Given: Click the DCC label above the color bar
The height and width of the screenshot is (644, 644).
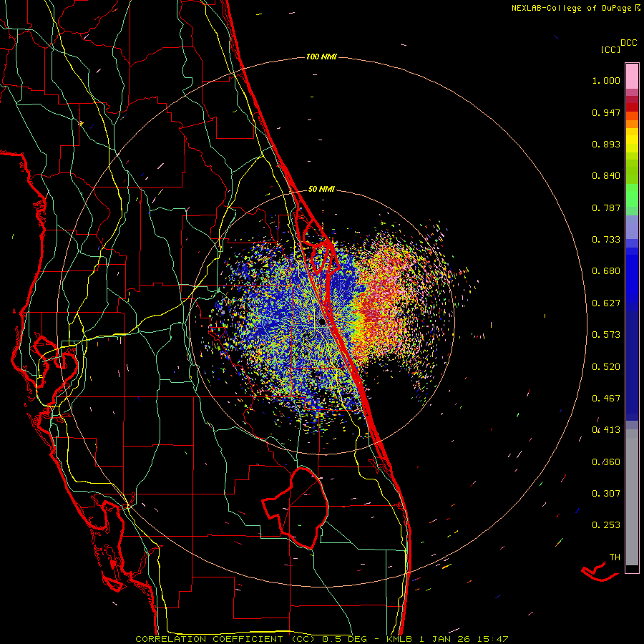Looking at the screenshot, I should [629, 43].
